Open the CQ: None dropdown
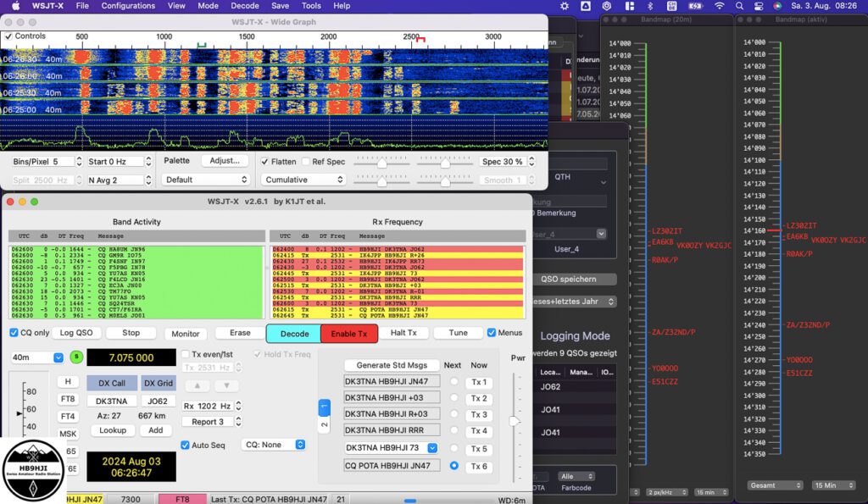The image size is (868, 504). tap(275, 445)
